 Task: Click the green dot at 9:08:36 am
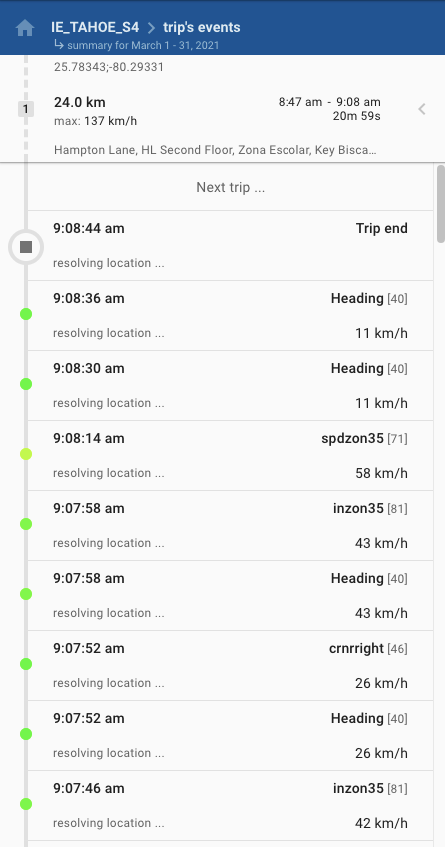pos(25,314)
